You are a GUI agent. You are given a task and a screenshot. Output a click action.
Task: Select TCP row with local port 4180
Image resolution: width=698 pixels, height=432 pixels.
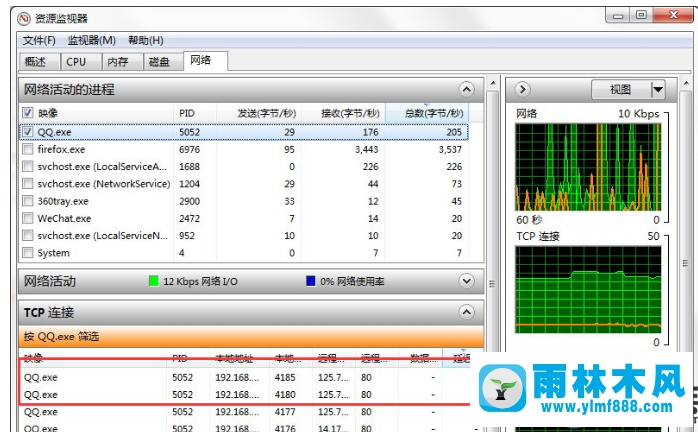click(x=244, y=395)
